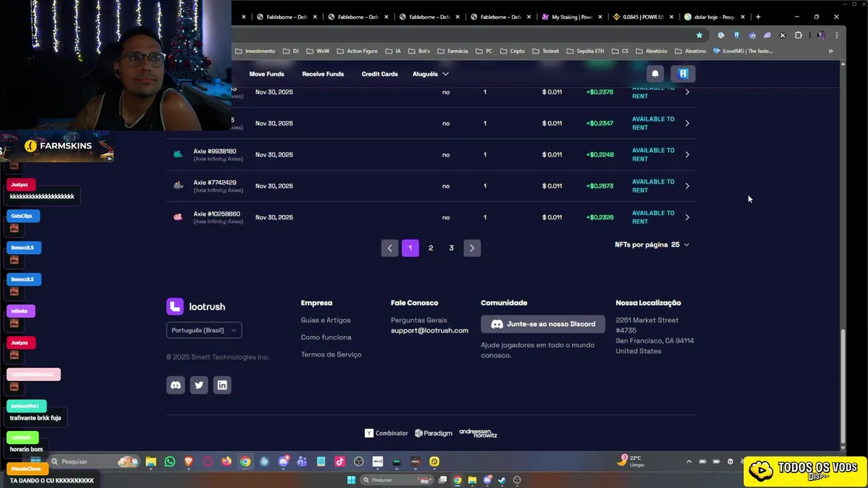
Task: Open the Twitter icon in the footer
Action: tap(199, 385)
